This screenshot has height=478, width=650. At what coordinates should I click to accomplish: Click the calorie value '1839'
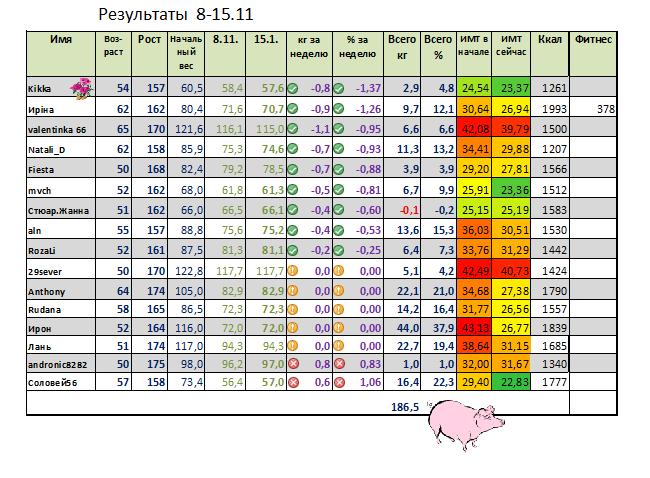(x=554, y=328)
